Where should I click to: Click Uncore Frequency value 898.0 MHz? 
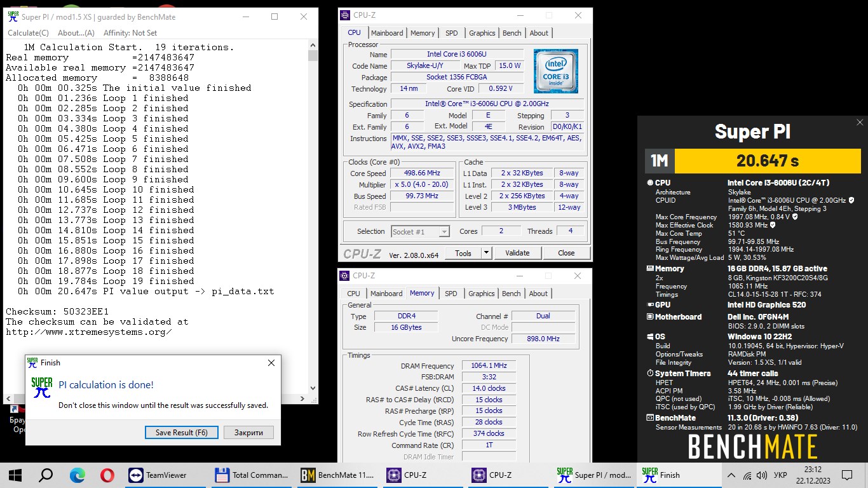coord(543,339)
